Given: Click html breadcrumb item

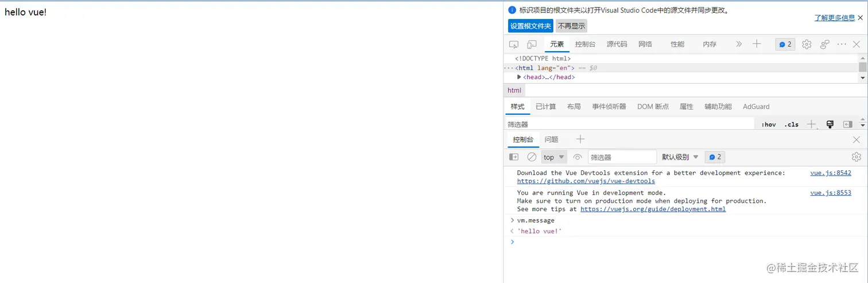Looking at the screenshot, I should (514, 90).
